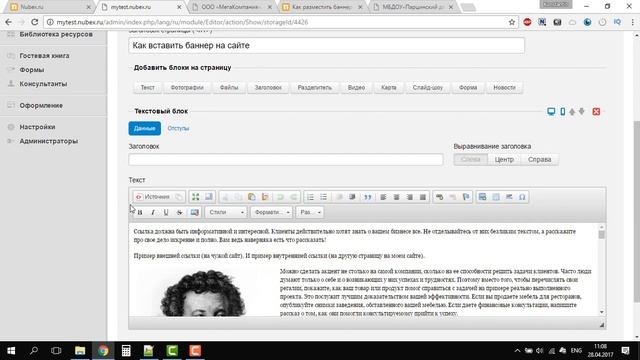
Task: Click the increase indent icon
Action: click(x=352, y=197)
